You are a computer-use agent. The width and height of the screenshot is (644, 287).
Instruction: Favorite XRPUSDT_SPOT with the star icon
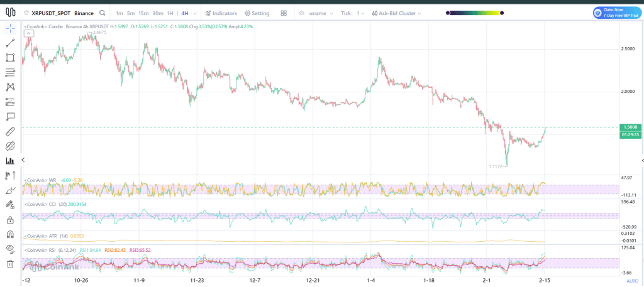tap(26, 13)
